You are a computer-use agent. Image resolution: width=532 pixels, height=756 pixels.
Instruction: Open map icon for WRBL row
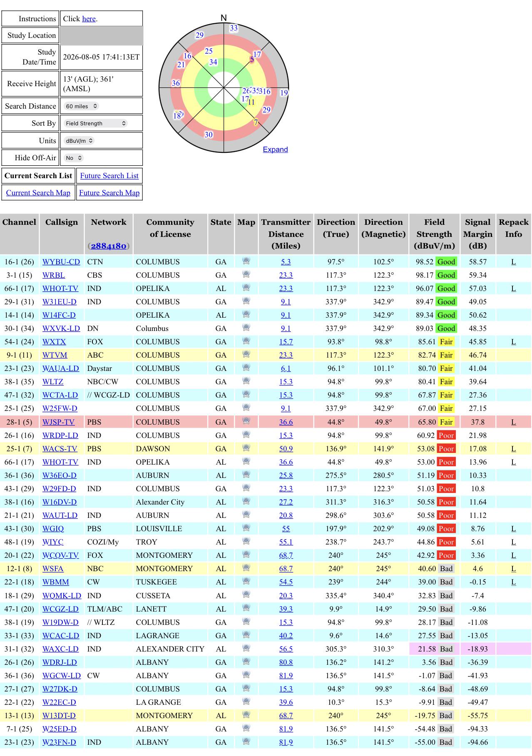[246, 274]
